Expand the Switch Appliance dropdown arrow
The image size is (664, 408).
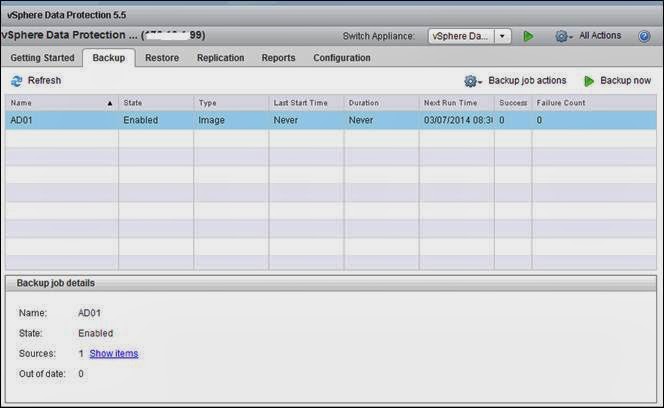pos(502,36)
